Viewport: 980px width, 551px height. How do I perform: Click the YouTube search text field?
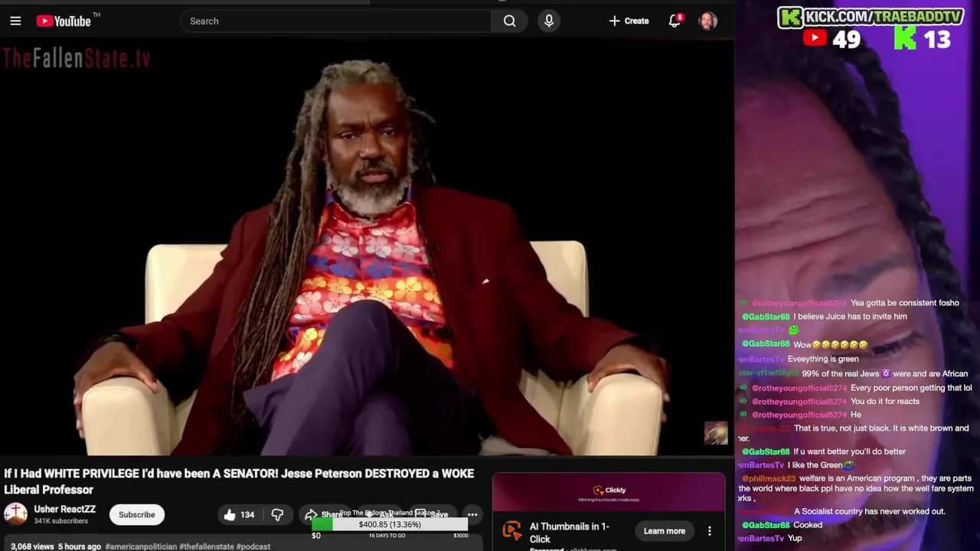[x=336, y=21]
